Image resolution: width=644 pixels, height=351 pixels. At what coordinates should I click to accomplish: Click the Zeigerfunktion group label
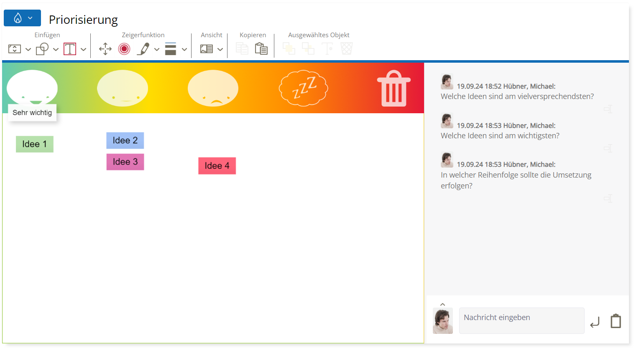click(143, 35)
